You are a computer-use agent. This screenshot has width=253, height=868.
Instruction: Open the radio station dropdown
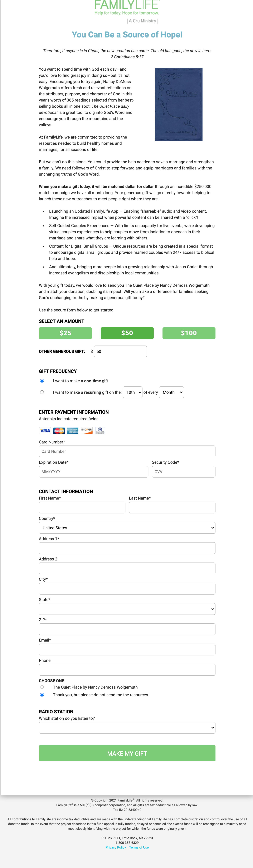[x=127, y=727]
